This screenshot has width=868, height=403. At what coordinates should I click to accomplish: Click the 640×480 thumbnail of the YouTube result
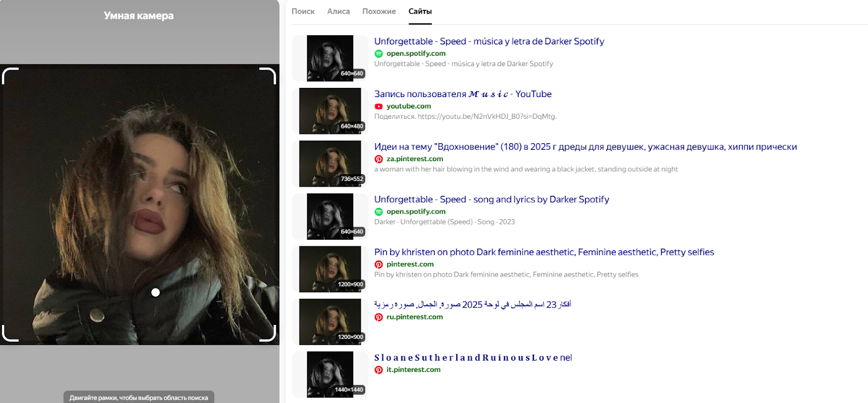330,111
